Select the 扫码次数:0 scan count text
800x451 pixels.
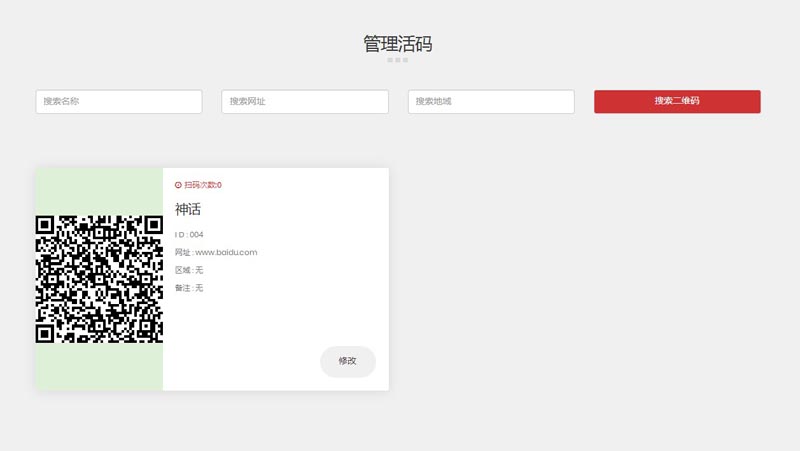(203, 185)
